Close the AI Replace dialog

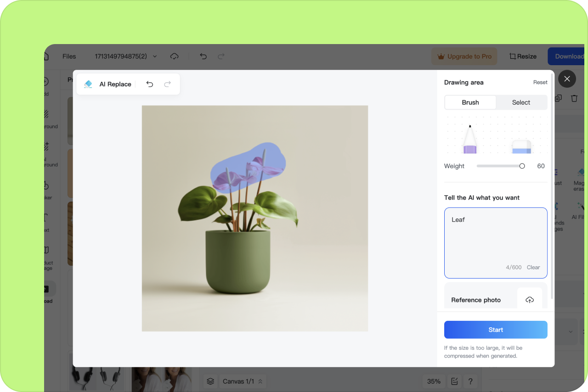click(567, 79)
